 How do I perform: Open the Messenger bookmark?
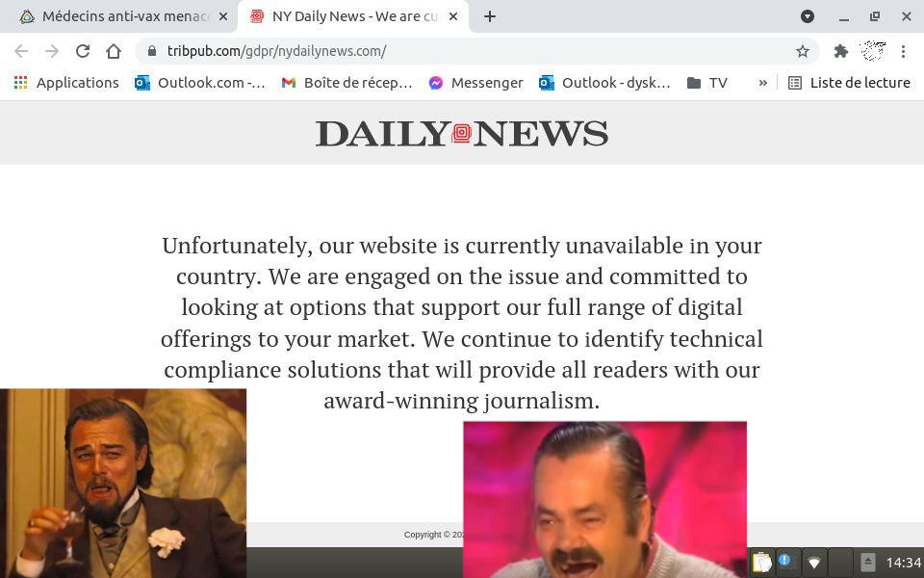pyautogui.click(x=476, y=83)
